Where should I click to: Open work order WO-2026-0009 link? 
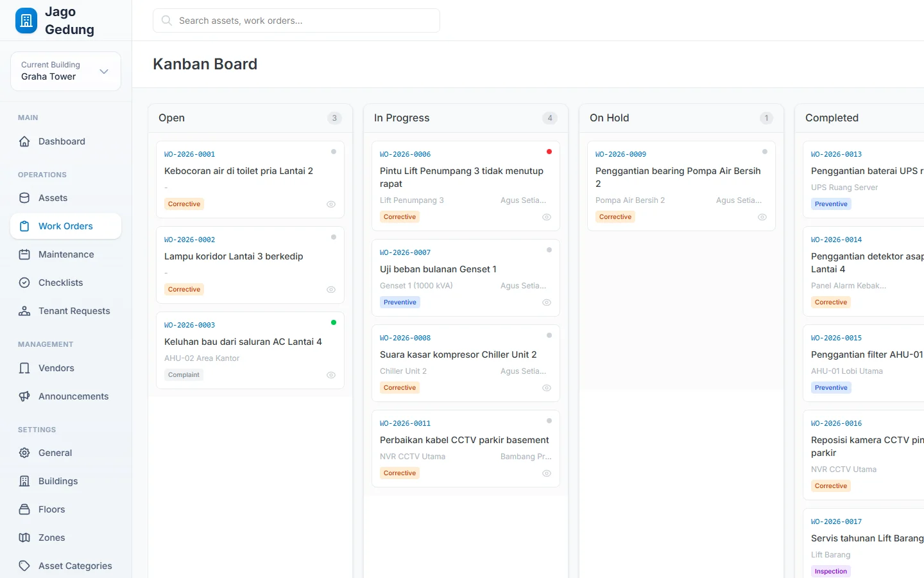(x=620, y=154)
